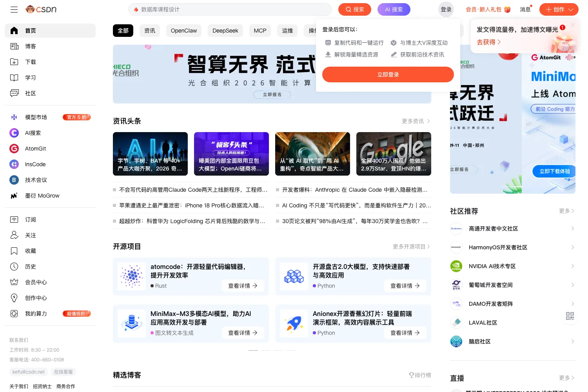Show the QR code icon
Viewport: 588px width, 392px height.
pyautogui.click(x=570, y=316)
